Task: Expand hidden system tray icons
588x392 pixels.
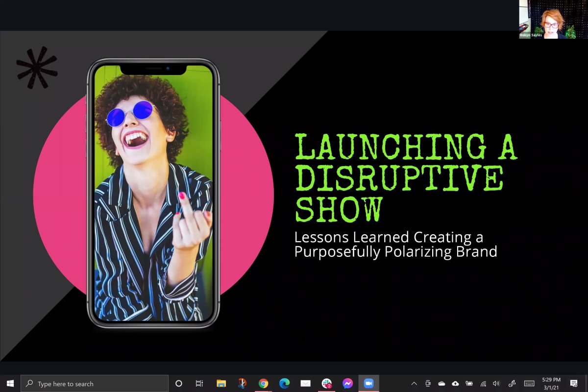Action: point(414,383)
